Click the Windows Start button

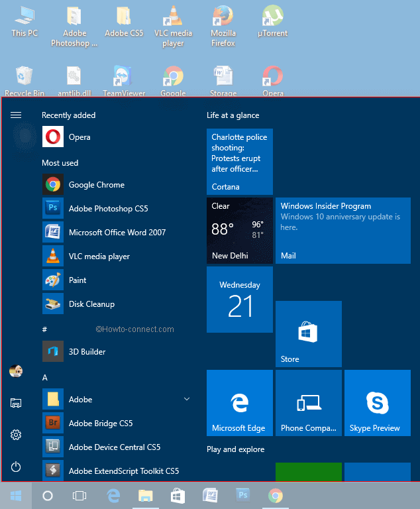coord(16,496)
